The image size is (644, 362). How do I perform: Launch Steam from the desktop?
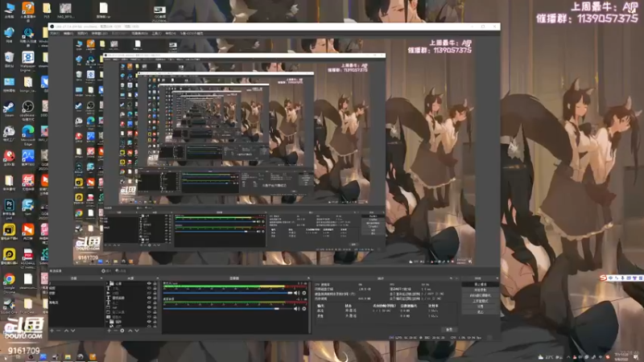pyautogui.click(x=9, y=109)
